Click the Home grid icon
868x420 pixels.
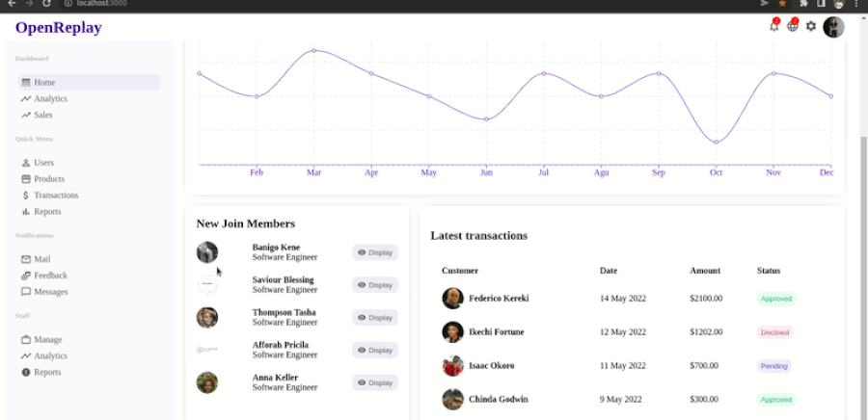(25, 82)
